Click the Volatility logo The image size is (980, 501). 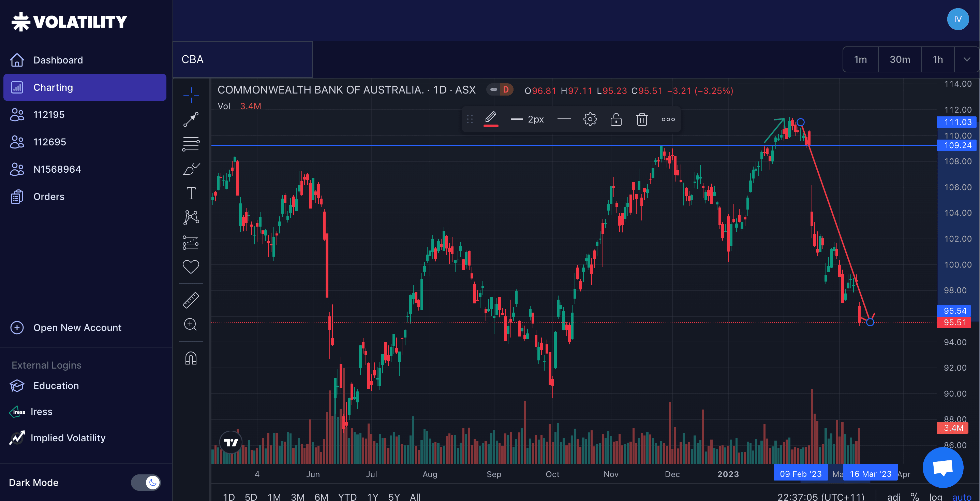point(69,22)
